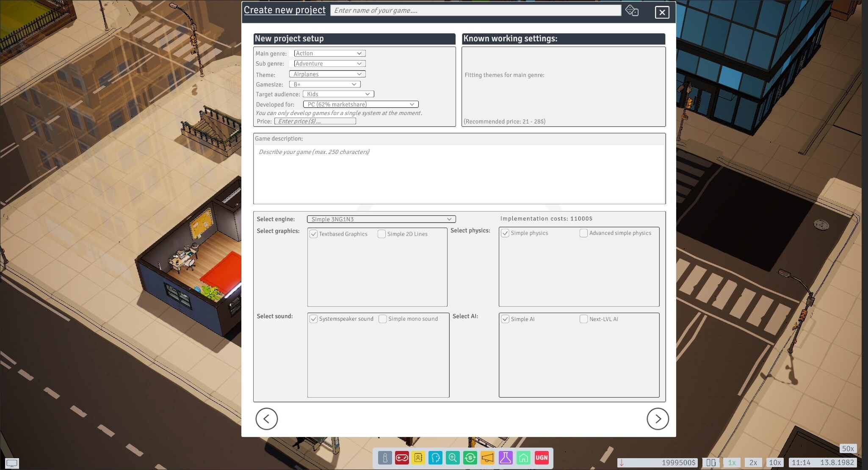Click the Enter price field
This screenshot has height=470, width=868.
point(316,121)
